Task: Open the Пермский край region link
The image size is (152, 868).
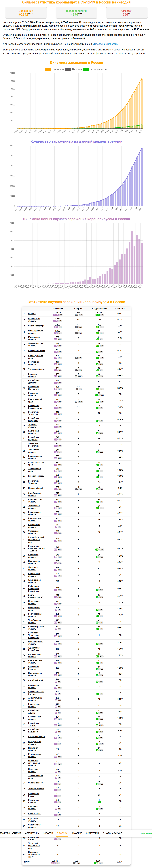Action: point(35,488)
